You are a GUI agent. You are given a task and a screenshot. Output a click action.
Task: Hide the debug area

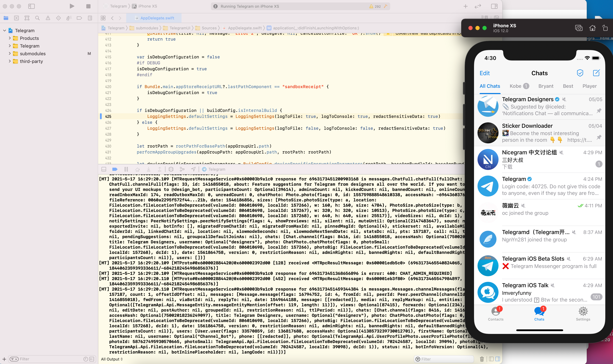[104, 169]
